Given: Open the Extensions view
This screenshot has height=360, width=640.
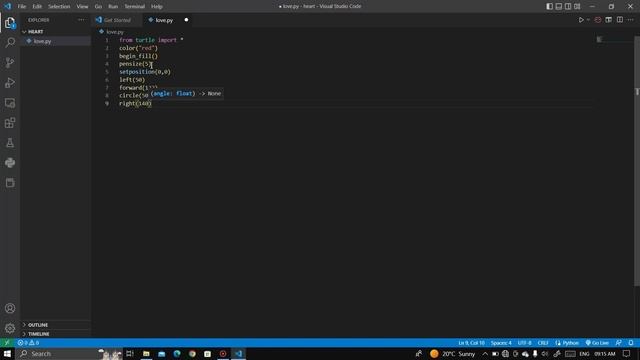Looking at the screenshot, I should coord(10,123).
